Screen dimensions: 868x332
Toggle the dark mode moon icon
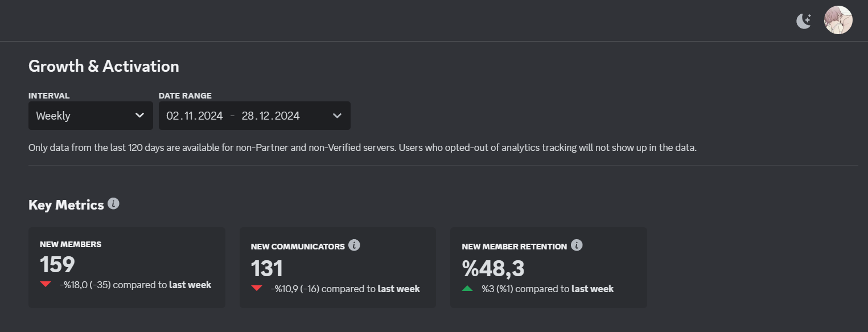803,21
